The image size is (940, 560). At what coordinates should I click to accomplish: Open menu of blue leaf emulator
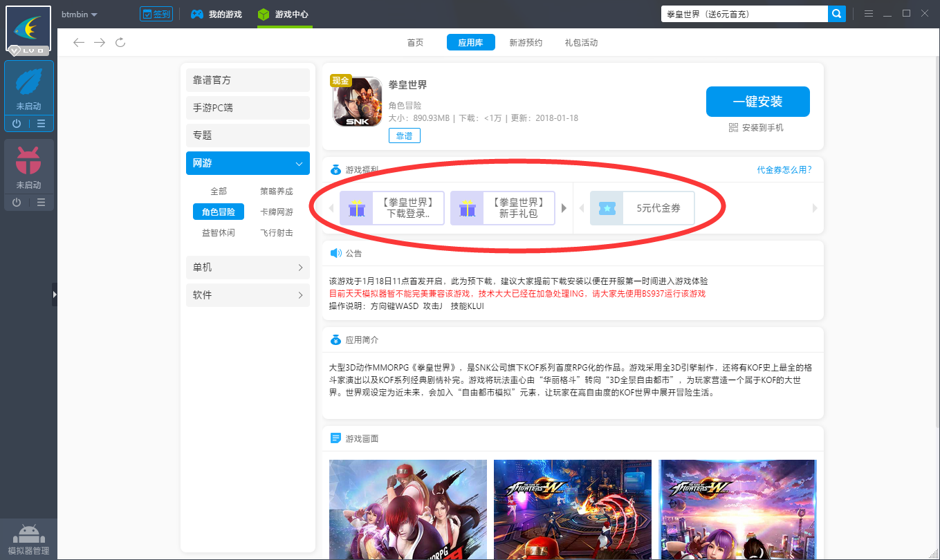[41, 124]
